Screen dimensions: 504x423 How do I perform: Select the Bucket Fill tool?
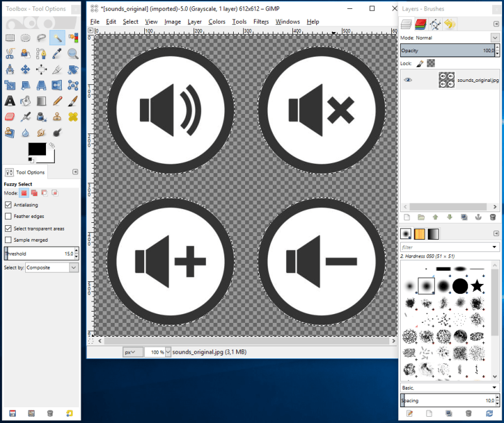pos(26,101)
